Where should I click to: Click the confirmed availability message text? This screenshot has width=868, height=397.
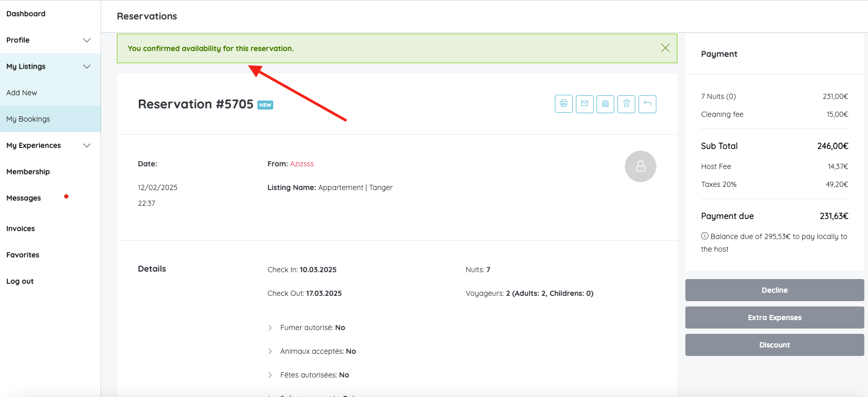tap(211, 48)
